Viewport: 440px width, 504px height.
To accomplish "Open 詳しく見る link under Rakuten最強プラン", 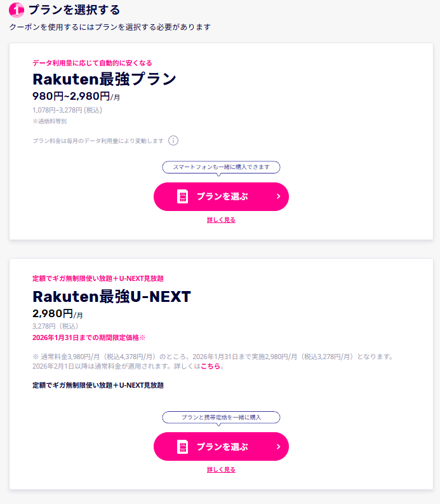I will coord(221,220).
